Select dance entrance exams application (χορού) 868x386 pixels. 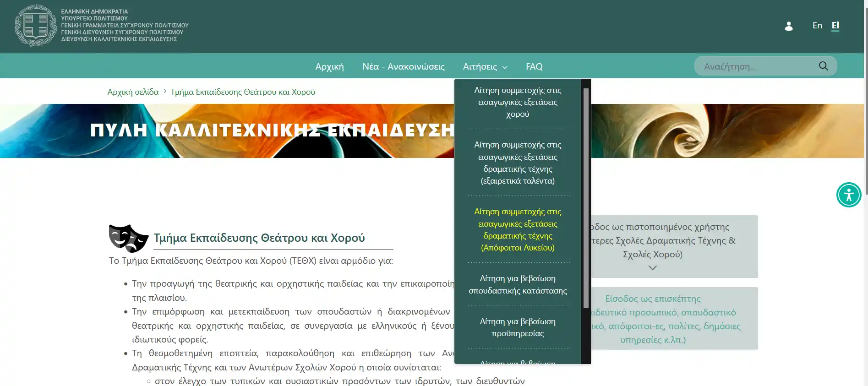(518, 102)
